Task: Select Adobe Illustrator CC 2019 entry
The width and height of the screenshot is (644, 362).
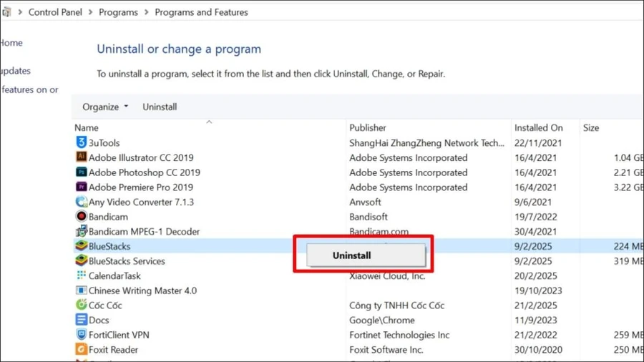Action: tap(141, 157)
